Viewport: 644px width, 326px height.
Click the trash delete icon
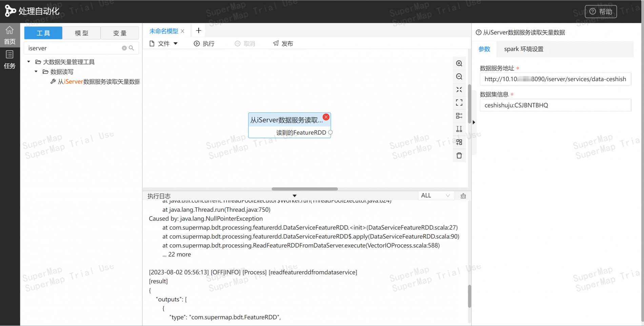459,155
